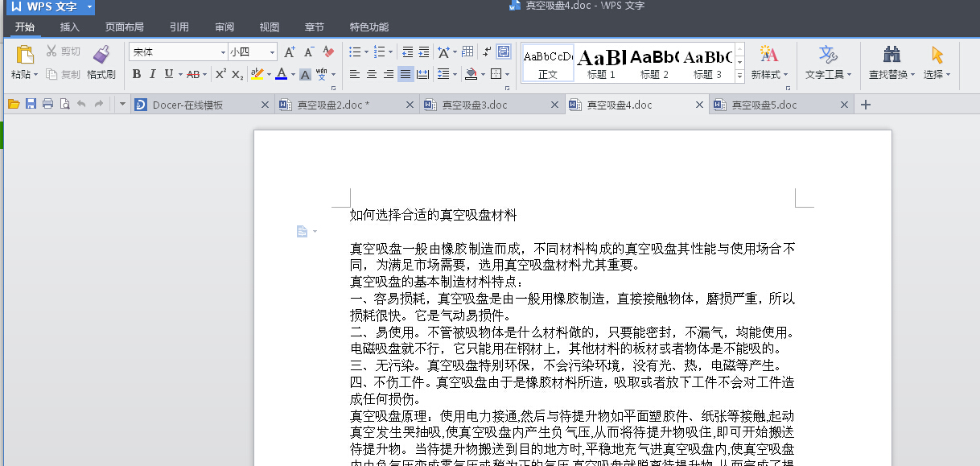Open the numbered list dropdown arrow

[x=392, y=52]
